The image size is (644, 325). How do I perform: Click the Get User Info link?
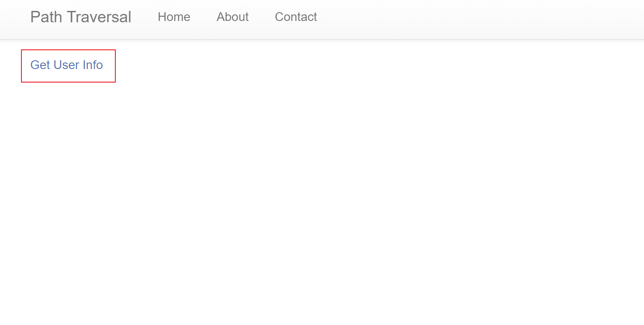tap(66, 65)
